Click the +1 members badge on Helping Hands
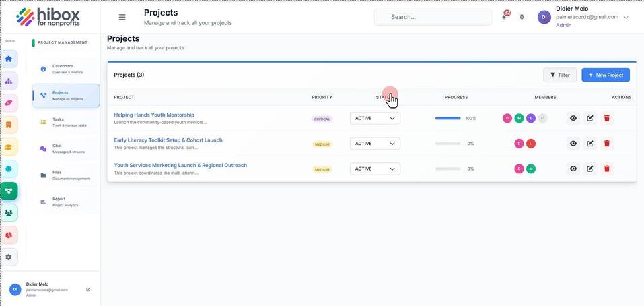This screenshot has width=644, height=306. click(542, 118)
